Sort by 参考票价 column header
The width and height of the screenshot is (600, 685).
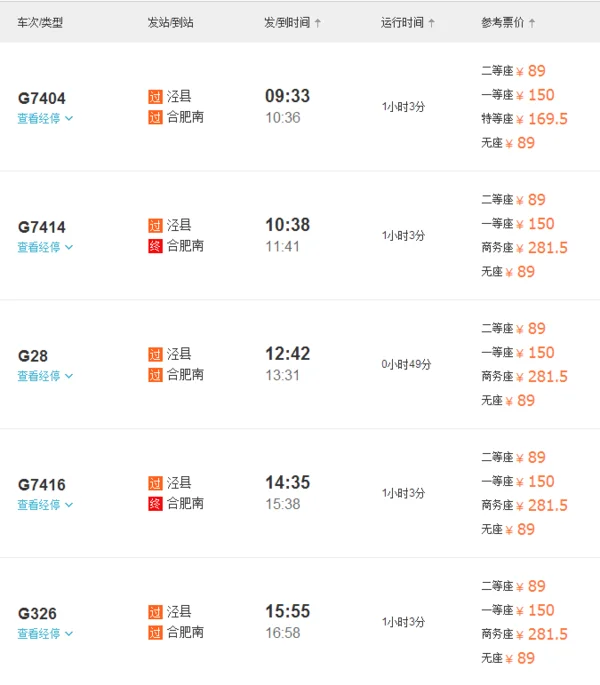[x=508, y=22]
